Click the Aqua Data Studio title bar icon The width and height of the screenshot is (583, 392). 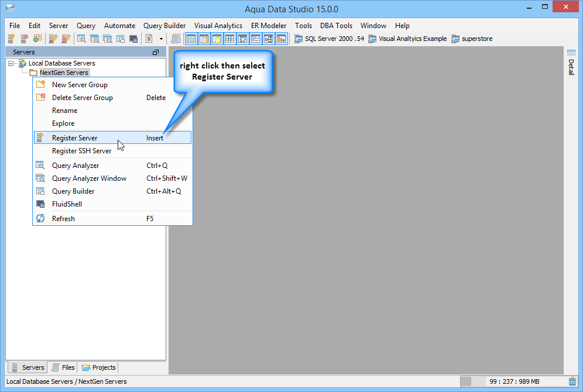click(x=11, y=8)
